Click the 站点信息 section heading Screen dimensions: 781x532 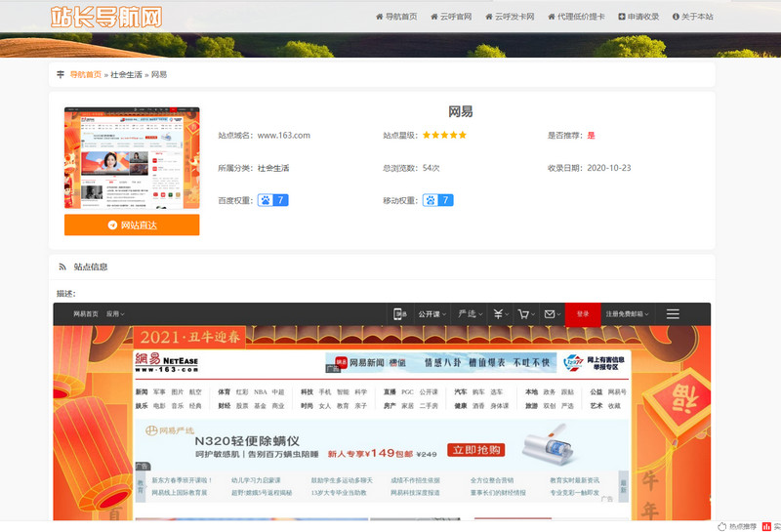[91, 267]
